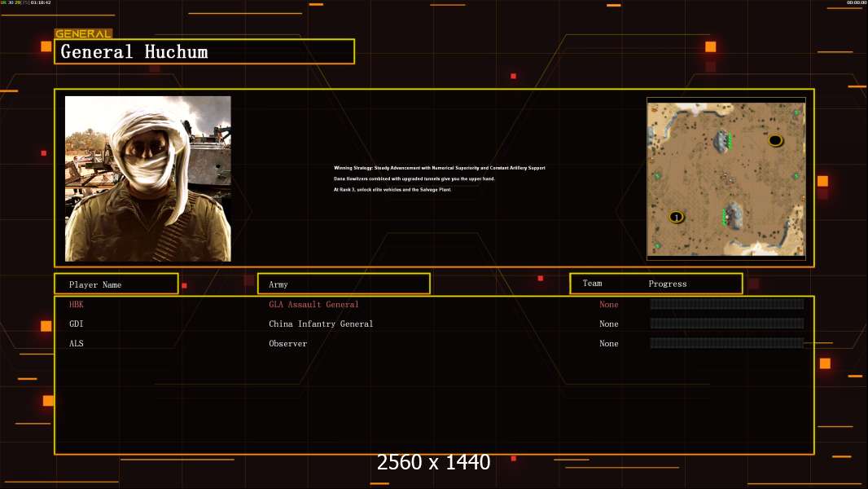
Task: Click the loading progress bar for HBK
Action: click(727, 303)
